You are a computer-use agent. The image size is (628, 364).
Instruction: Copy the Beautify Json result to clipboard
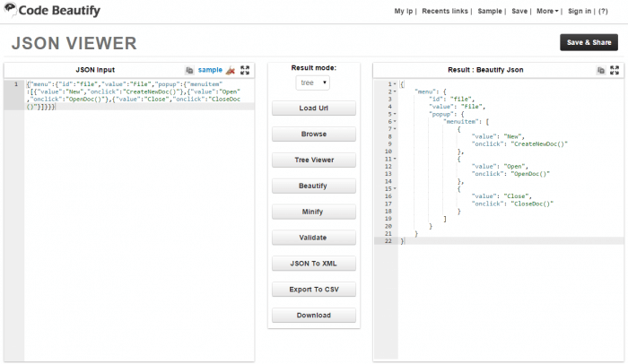tap(601, 71)
